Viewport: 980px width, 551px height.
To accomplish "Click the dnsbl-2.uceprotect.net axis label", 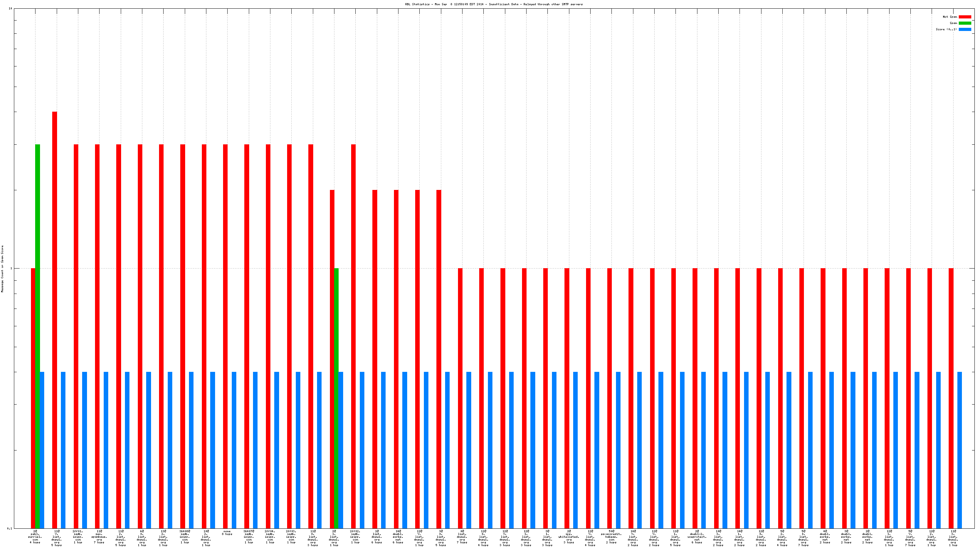I will (697, 536).
